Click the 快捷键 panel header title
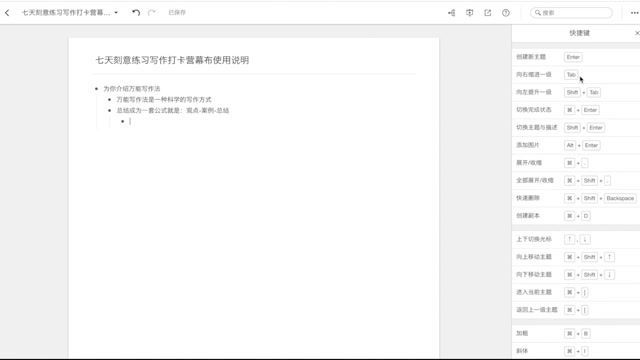The height and width of the screenshot is (360, 640). pos(580,33)
